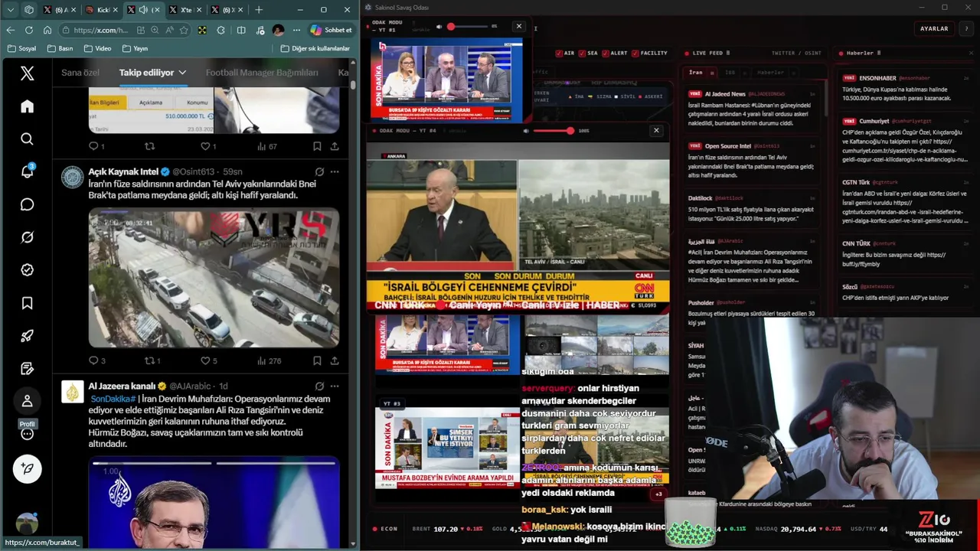Open Grok icon on Açık Kaynak Intel post
The image size is (980, 551).
coord(319,171)
